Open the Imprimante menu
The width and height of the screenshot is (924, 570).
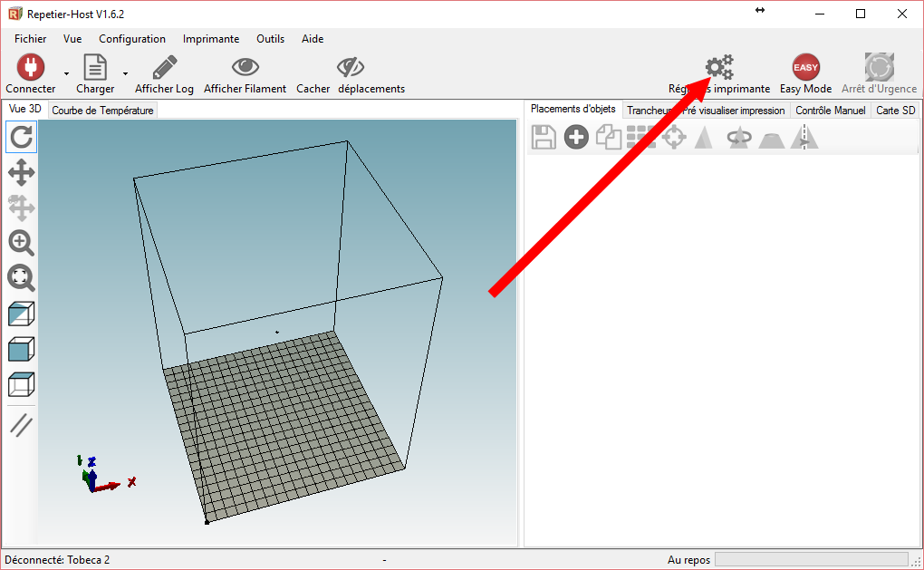211,39
